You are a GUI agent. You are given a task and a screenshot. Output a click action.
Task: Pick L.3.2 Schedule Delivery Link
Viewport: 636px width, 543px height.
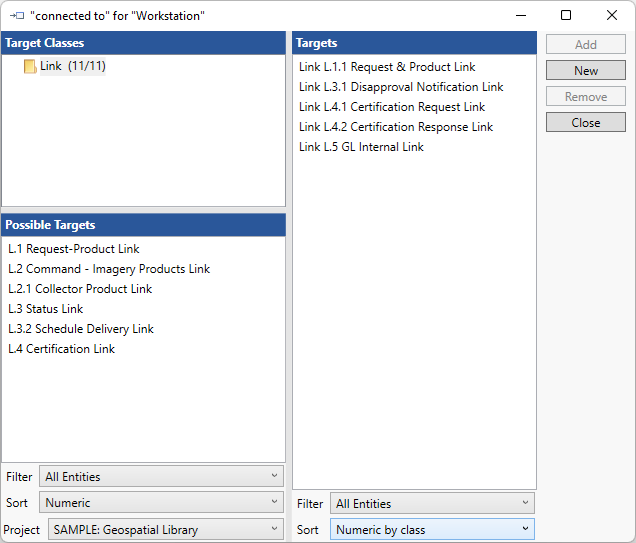point(81,329)
